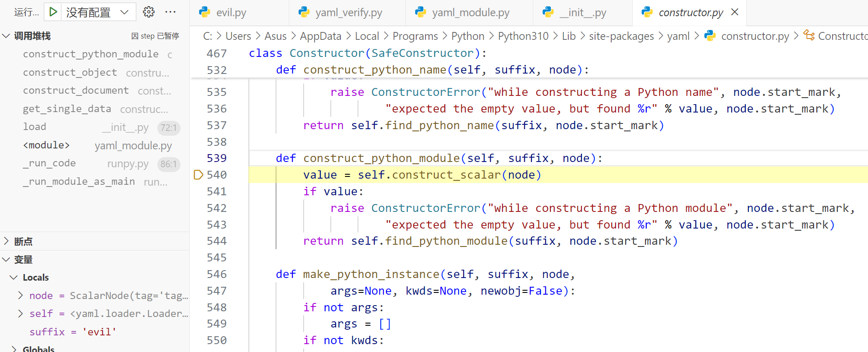The height and width of the screenshot is (352, 868).
Task: Start debugging with the green play icon
Action: [53, 12]
